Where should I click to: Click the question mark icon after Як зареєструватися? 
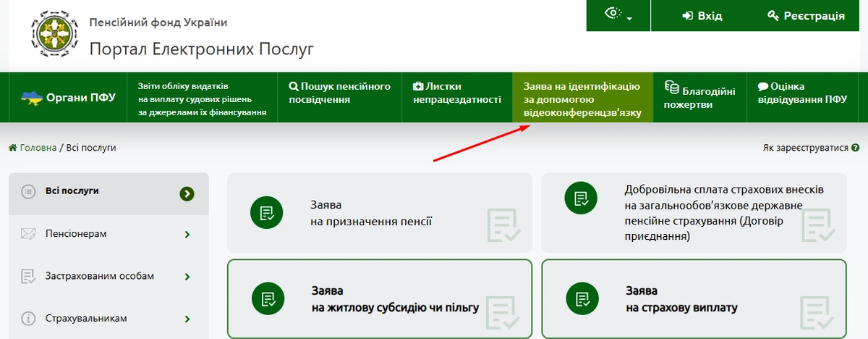coord(855,148)
